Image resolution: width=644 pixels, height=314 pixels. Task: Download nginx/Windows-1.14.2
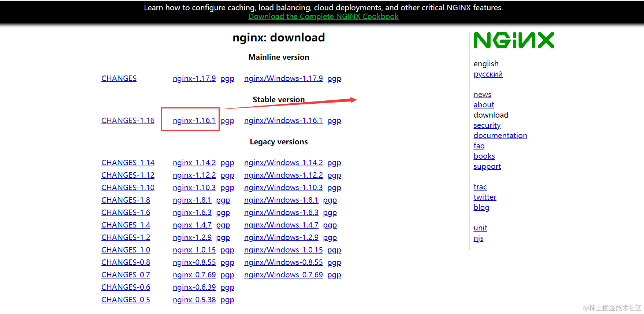click(x=283, y=163)
